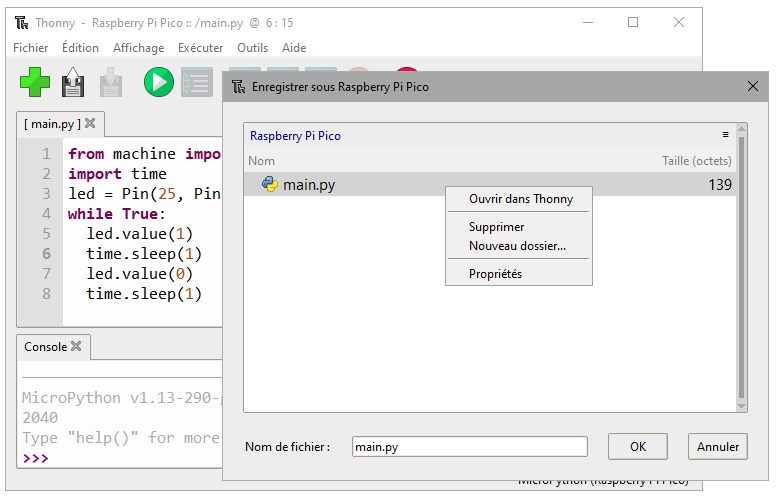Screen dimensions: 777x497
Task: Open Propriétés from the context menu
Action: click(x=495, y=274)
